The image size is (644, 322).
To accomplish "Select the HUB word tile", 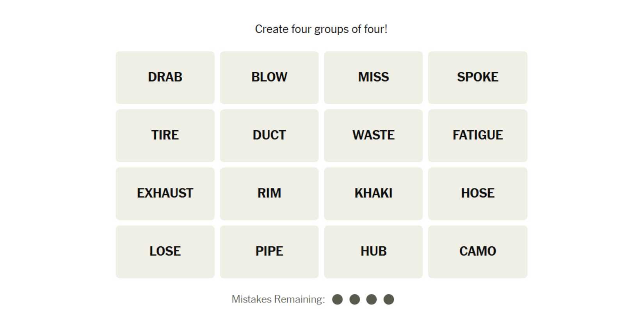I will coord(374,252).
